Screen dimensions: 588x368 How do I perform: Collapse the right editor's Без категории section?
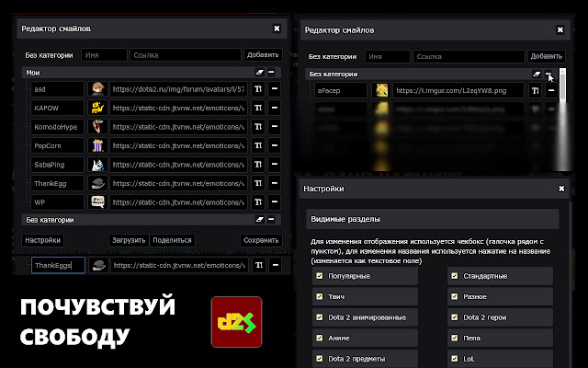(x=548, y=74)
